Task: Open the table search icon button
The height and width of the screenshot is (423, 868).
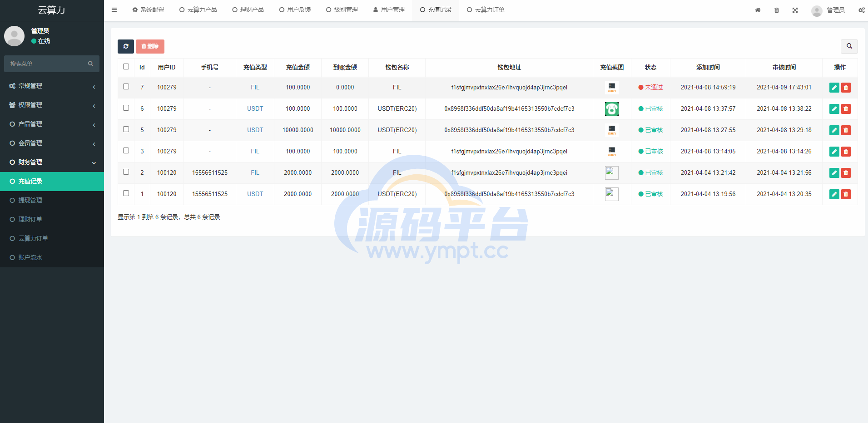Action: [849, 46]
